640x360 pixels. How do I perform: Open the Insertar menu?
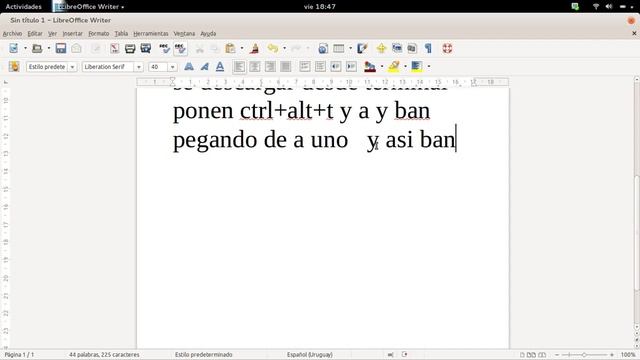coord(72,33)
